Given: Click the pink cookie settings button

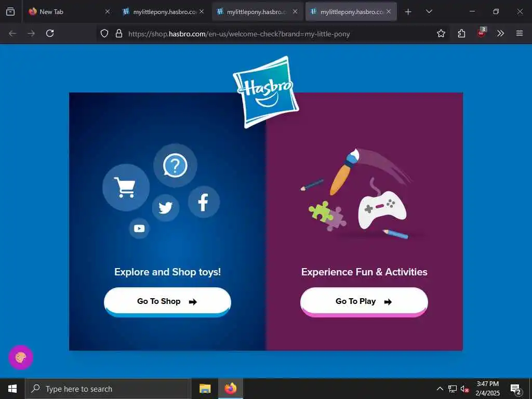Looking at the screenshot, I should tap(21, 357).
